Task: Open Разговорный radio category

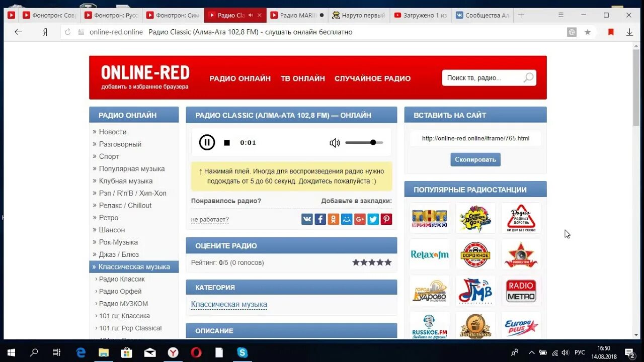Action: click(120, 144)
